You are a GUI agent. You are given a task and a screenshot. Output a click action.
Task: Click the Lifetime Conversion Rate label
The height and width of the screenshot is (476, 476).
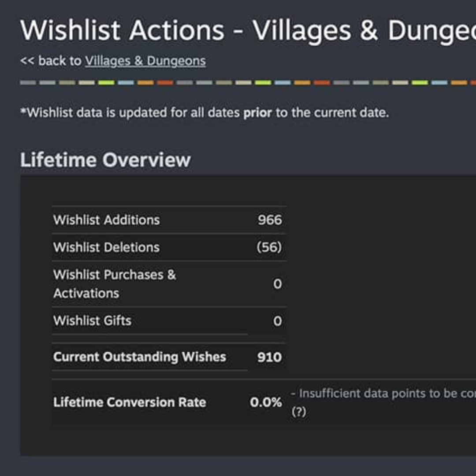tap(130, 402)
